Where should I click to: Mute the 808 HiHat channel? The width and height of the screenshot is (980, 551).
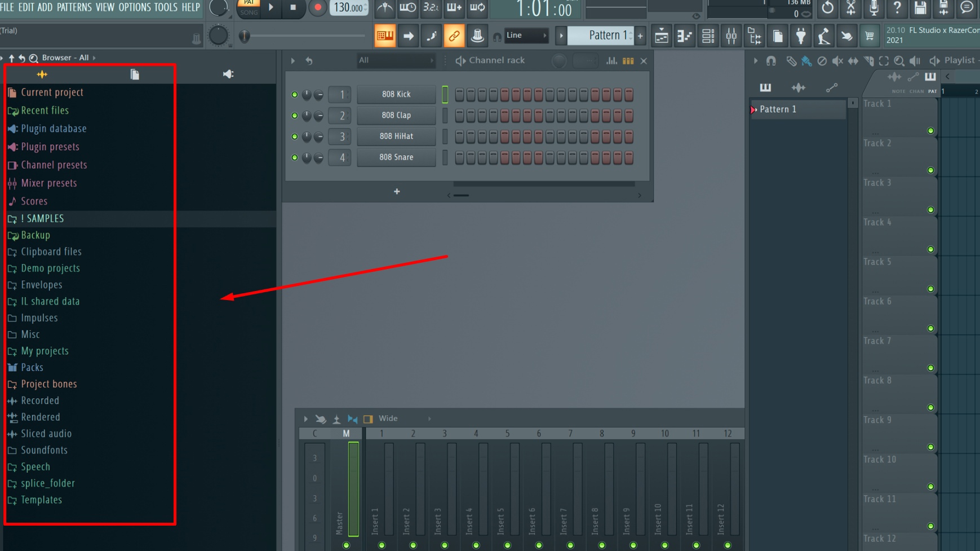294,136
